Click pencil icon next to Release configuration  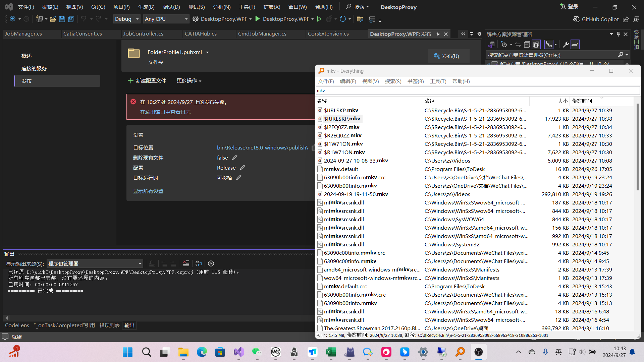pyautogui.click(x=243, y=168)
